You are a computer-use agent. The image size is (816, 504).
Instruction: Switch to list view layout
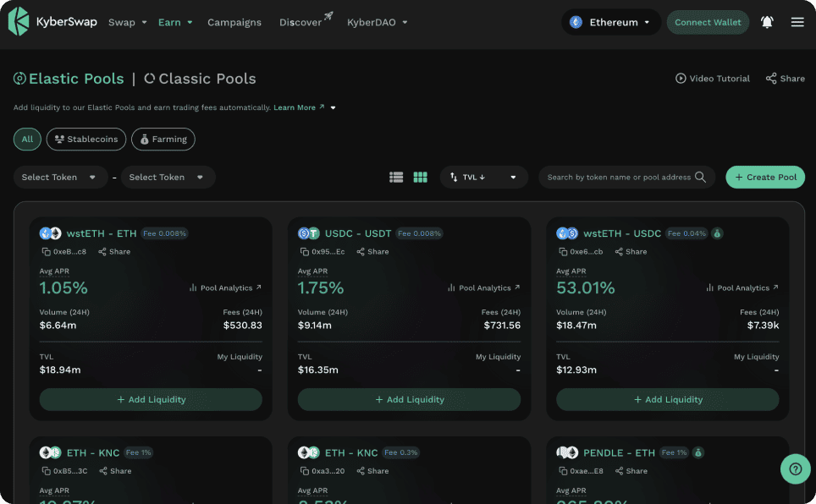[396, 178]
